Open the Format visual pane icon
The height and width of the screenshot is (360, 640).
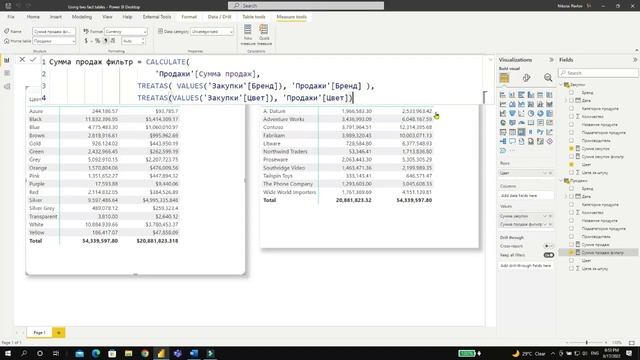(526, 78)
